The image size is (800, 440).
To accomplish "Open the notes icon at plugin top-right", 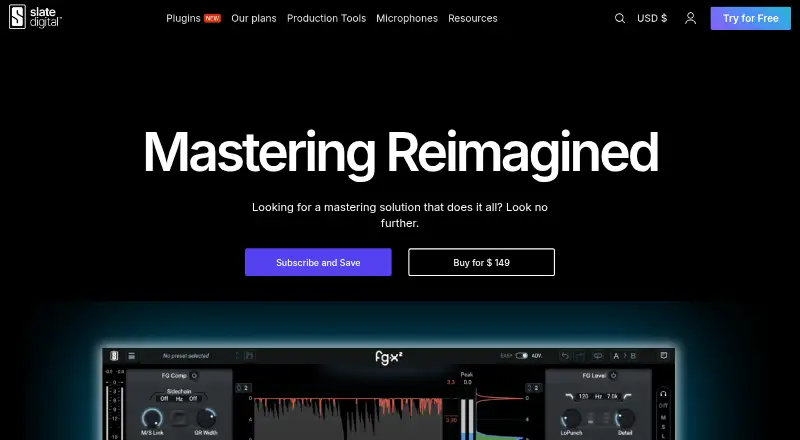I will (x=664, y=355).
